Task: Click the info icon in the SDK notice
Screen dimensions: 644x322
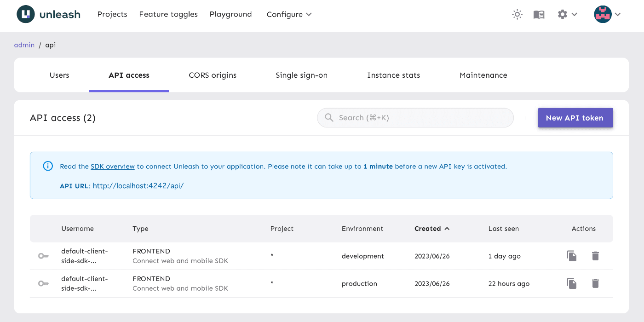Action: 48,166
